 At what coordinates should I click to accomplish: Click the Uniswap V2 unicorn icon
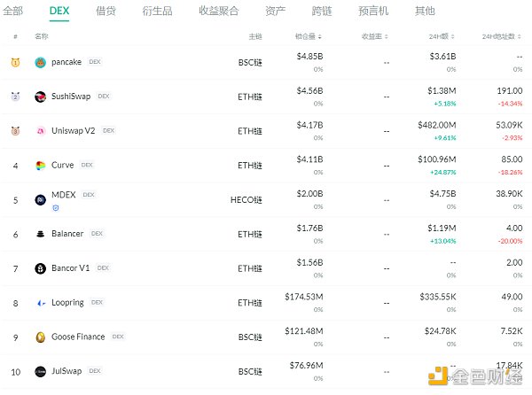[41, 131]
